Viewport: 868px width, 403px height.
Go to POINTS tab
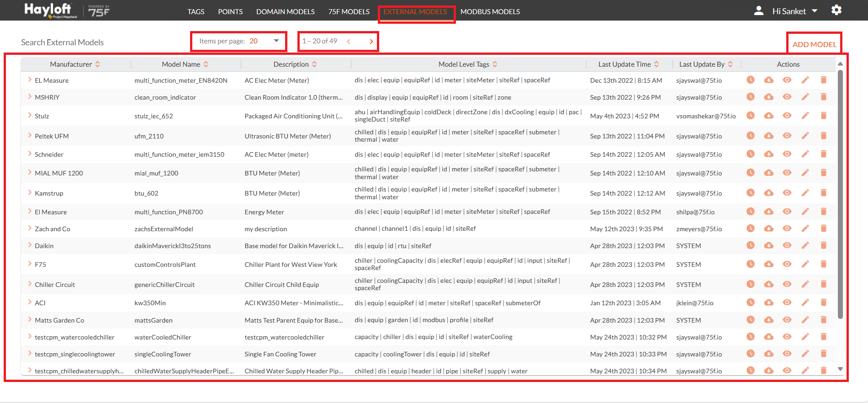[x=230, y=12]
